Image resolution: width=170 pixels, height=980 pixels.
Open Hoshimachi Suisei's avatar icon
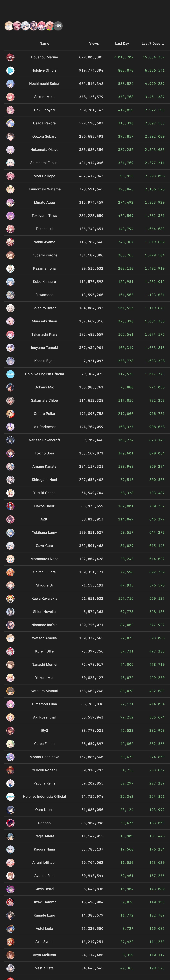click(x=10, y=84)
